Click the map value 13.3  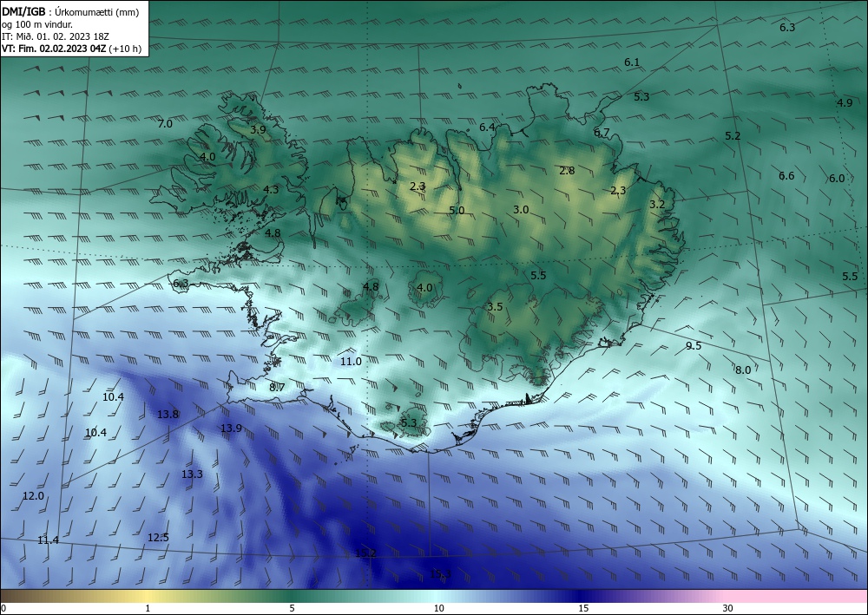[x=192, y=474]
